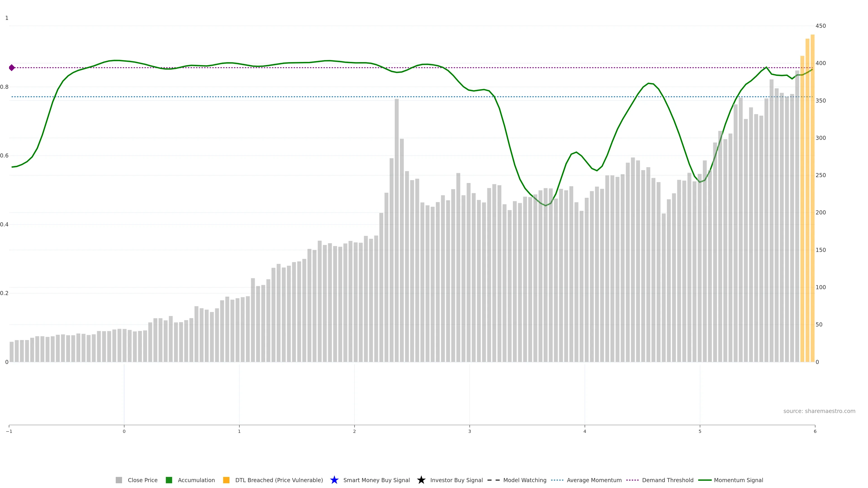Toggle the Demand Threshold legend text
The height and width of the screenshot is (488, 868).
click(x=668, y=480)
